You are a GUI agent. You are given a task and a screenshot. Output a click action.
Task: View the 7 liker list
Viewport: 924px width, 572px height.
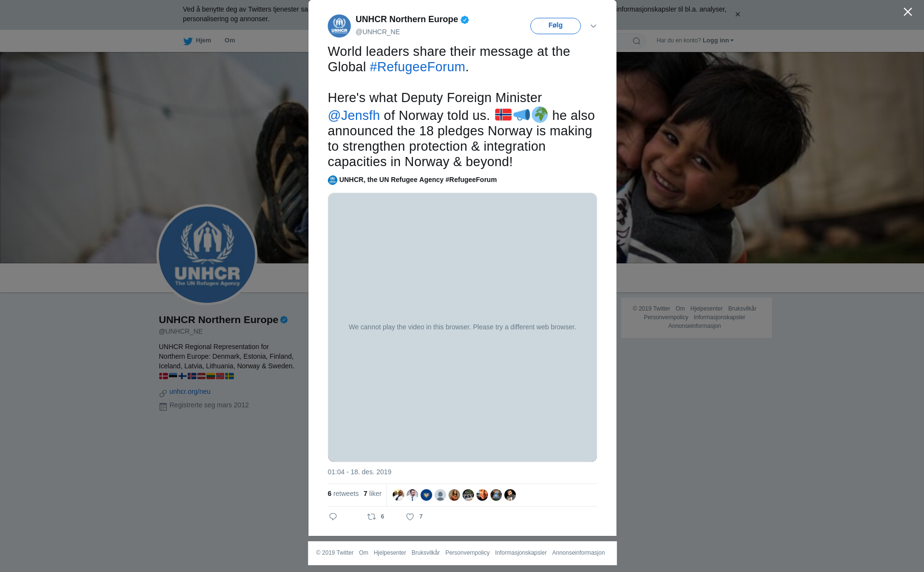372,494
